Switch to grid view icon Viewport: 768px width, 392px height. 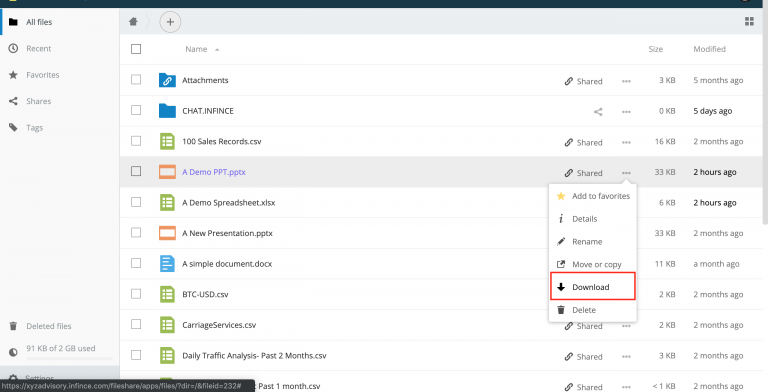(749, 22)
